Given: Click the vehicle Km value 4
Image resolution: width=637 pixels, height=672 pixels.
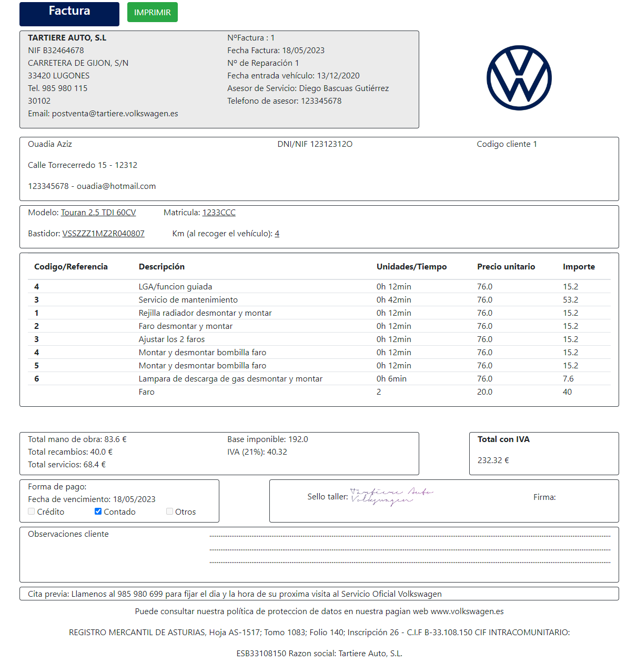Looking at the screenshot, I should point(277,234).
